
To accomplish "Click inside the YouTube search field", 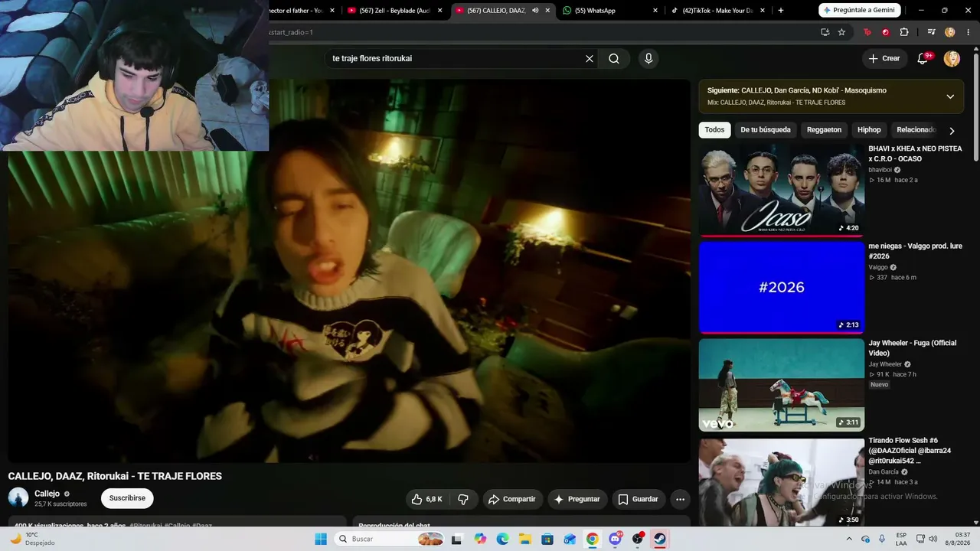I will (x=456, y=59).
